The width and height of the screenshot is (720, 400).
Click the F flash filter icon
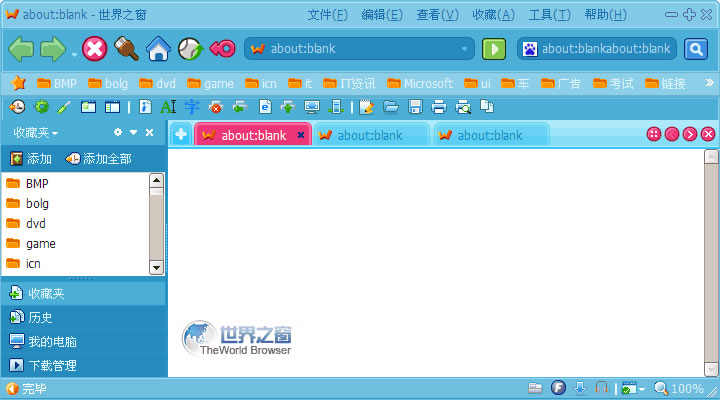point(558,388)
